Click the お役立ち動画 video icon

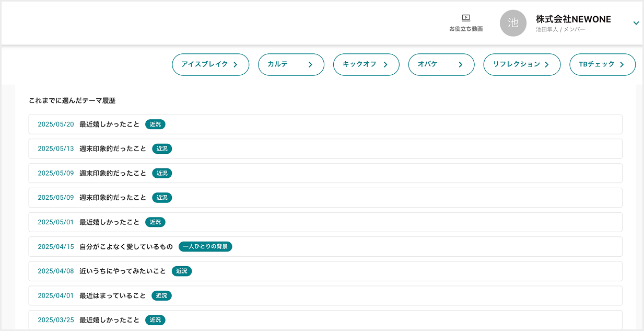click(x=466, y=18)
